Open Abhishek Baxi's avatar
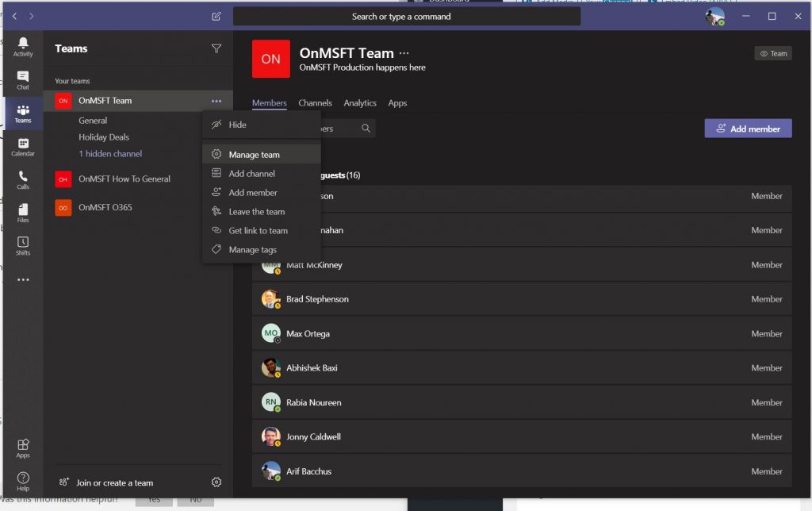 [271, 368]
